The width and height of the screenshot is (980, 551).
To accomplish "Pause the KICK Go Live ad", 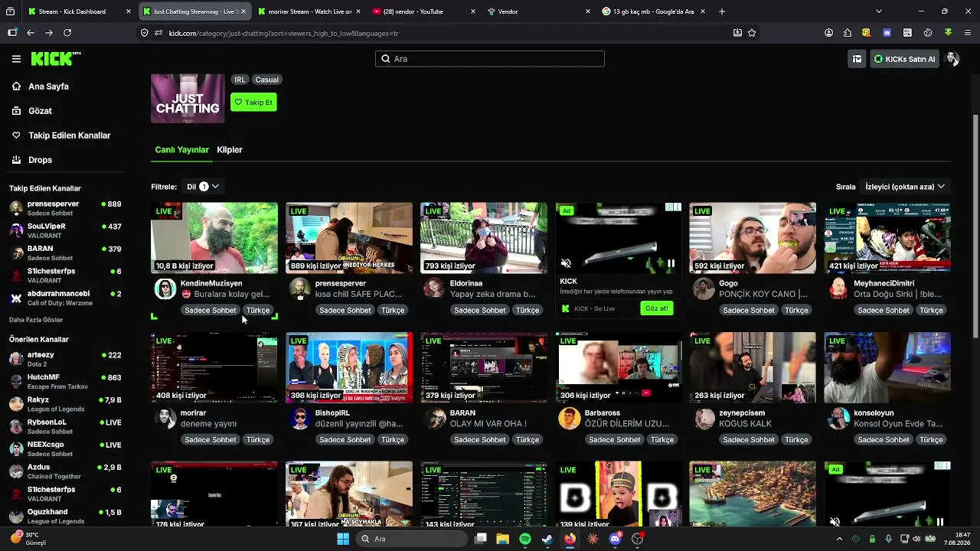I will [671, 263].
